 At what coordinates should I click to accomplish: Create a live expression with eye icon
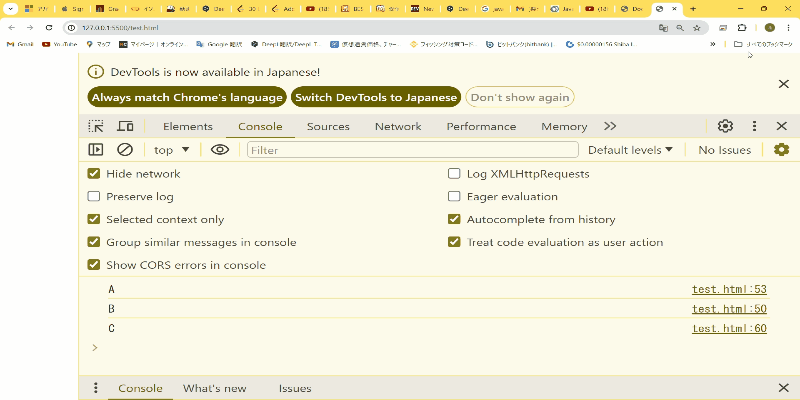[x=220, y=149]
